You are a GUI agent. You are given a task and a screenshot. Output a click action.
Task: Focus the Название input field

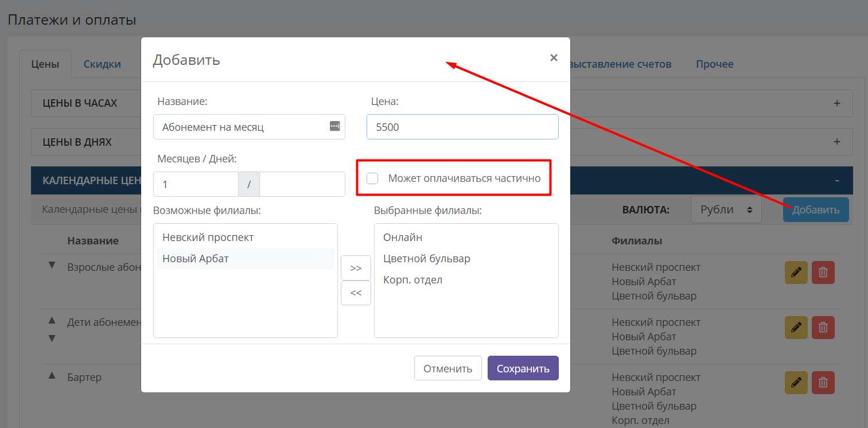click(249, 126)
